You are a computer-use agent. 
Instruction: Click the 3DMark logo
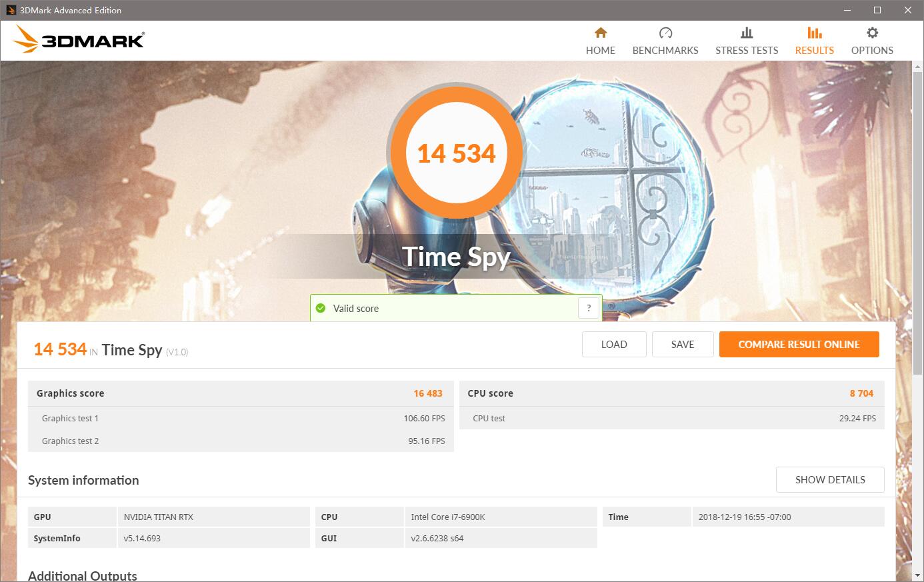coord(78,40)
